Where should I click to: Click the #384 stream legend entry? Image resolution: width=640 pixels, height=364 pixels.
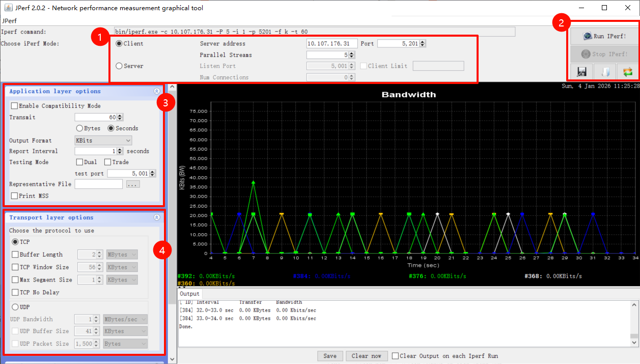[x=322, y=276]
